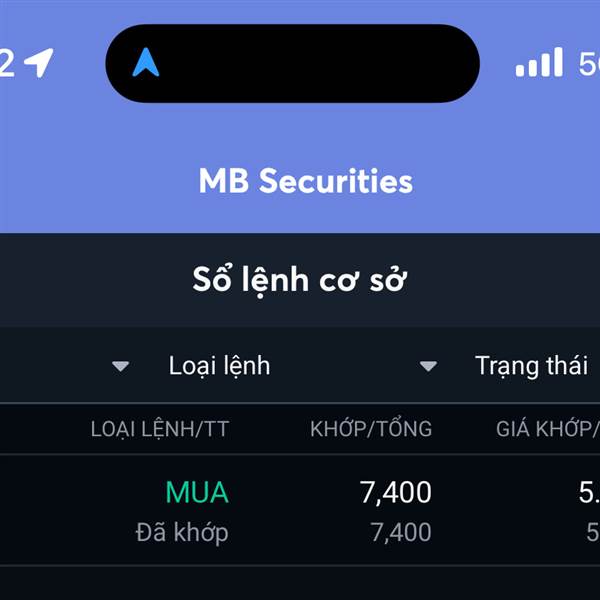600x600 pixels.
Task: Tap the GIÁ KHỚP column header
Action: 547,429
